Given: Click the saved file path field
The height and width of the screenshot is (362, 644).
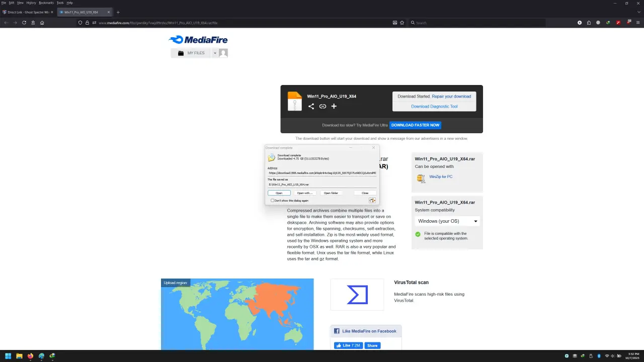Looking at the screenshot, I should pyautogui.click(x=322, y=185).
